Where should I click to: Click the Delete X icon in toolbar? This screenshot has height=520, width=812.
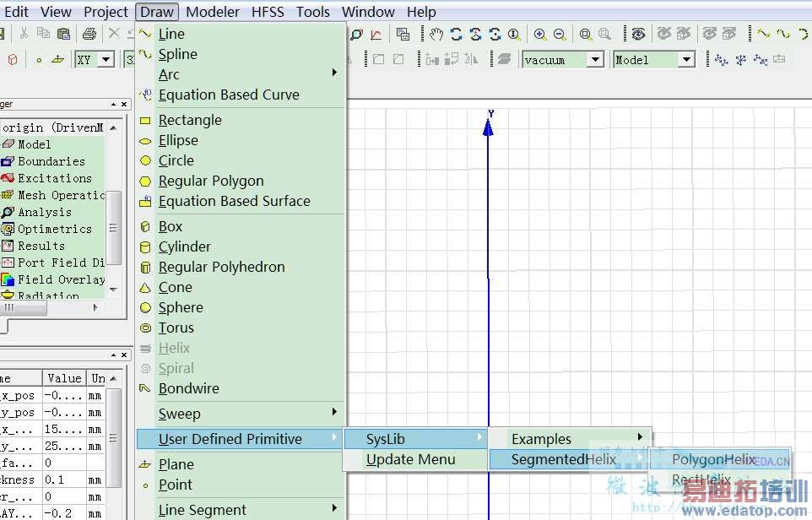point(114,34)
